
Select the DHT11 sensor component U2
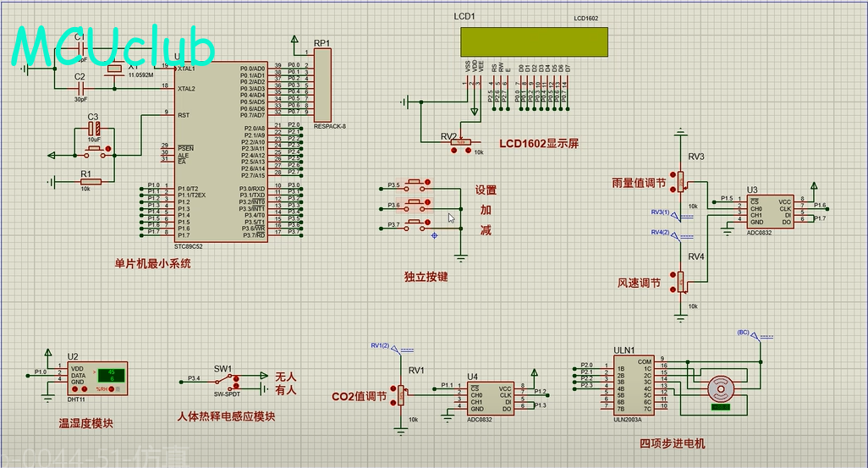pos(96,377)
